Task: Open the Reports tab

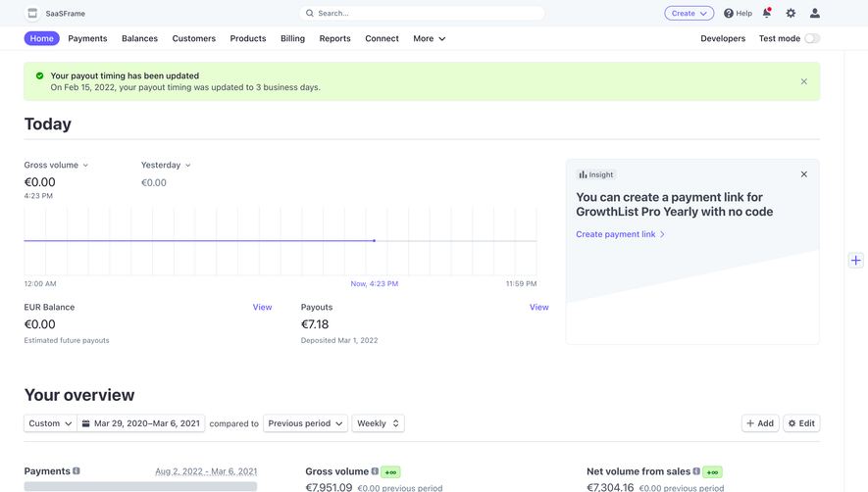Action: [334, 39]
